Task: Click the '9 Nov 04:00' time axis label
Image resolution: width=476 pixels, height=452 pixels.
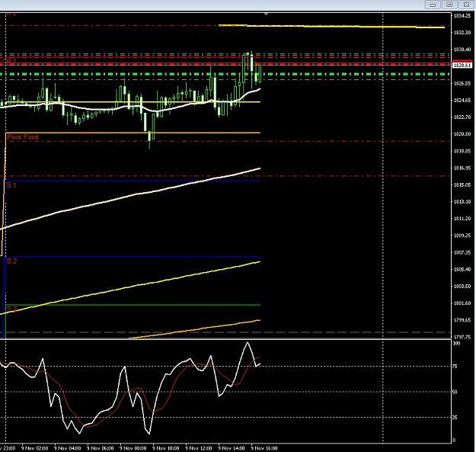Action: 67,448
